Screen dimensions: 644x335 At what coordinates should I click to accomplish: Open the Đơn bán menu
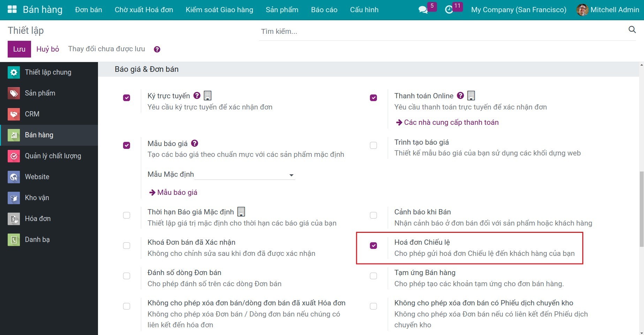tap(88, 9)
